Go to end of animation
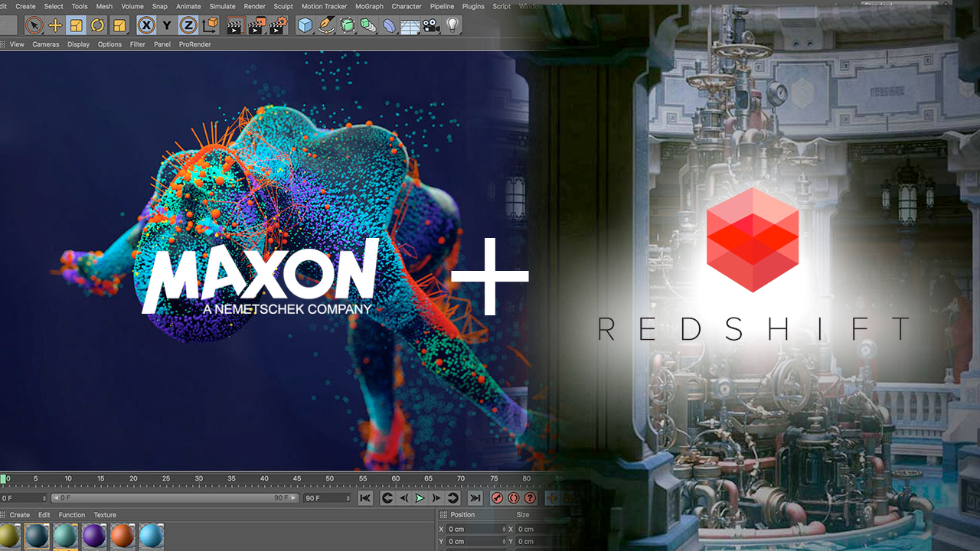Viewport: 980px width, 551px height. 475,498
